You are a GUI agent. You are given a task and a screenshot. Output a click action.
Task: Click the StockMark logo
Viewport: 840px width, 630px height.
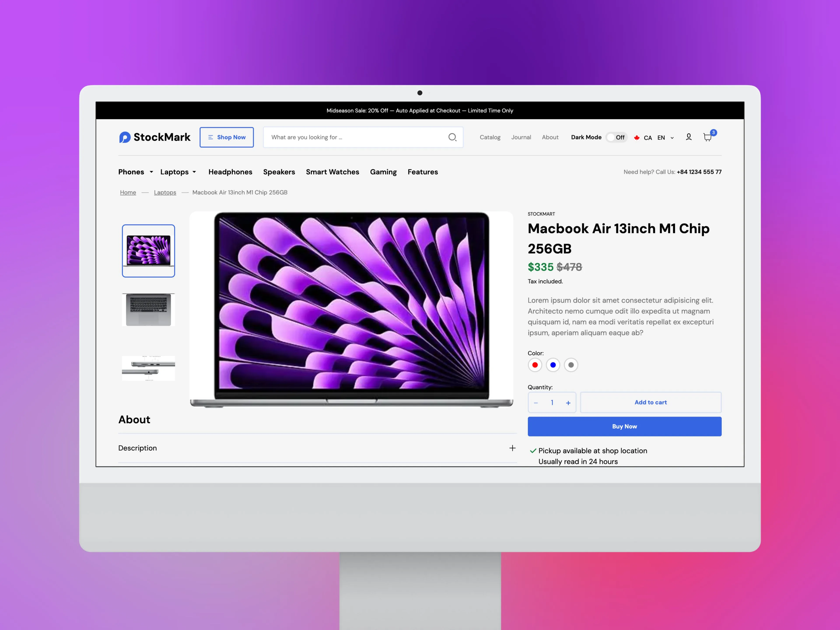155,137
